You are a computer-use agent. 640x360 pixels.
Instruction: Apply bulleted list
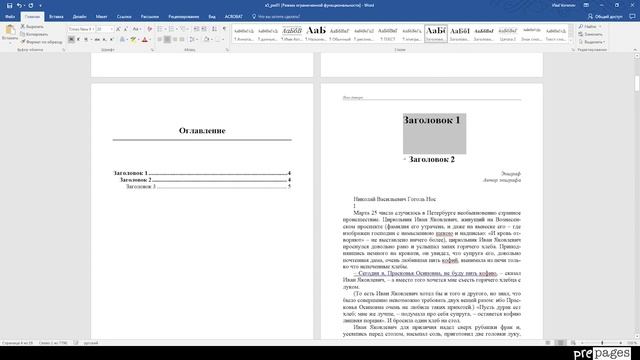click(160, 29)
